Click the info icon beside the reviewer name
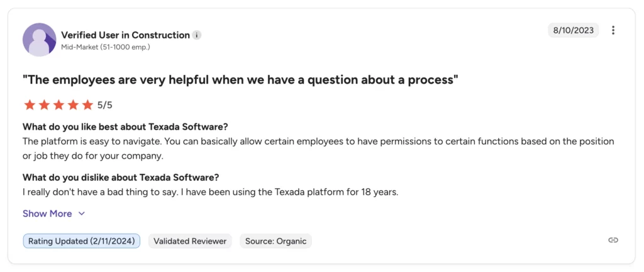 (x=197, y=35)
